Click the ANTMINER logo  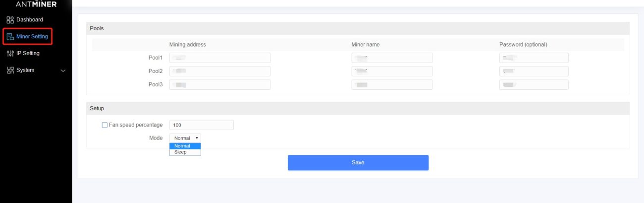[x=36, y=4]
